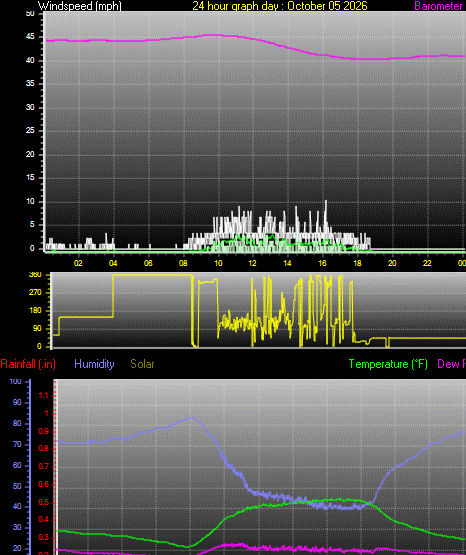The width and height of the screenshot is (466, 555).
Task: Click the 18 hour tick label
Action: tap(357, 263)
